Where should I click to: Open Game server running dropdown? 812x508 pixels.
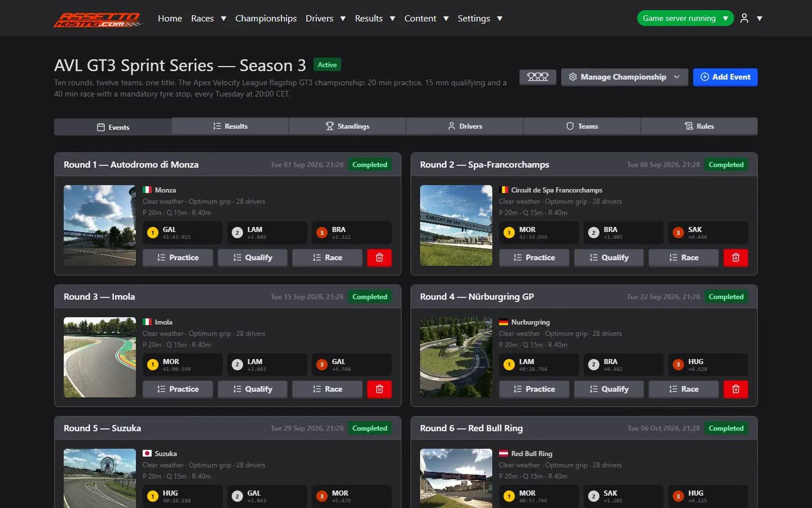(686, 18)
